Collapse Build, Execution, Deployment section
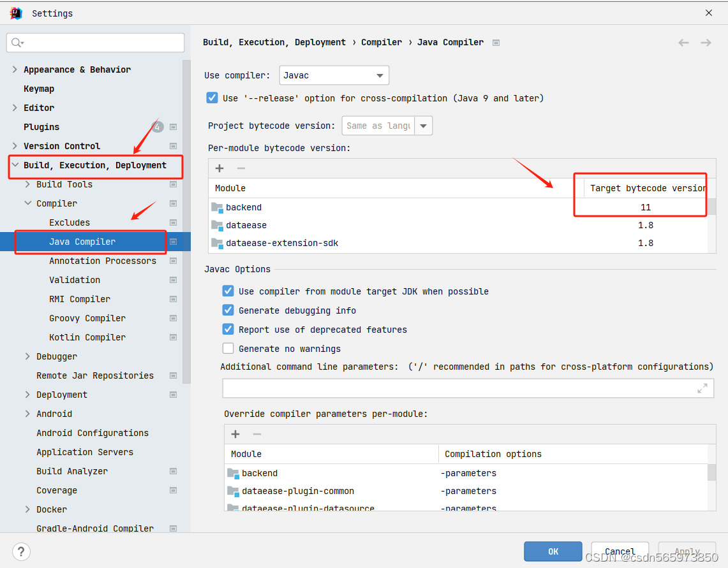This screenshot has height=568, width=728. click(x=15, y=165)
